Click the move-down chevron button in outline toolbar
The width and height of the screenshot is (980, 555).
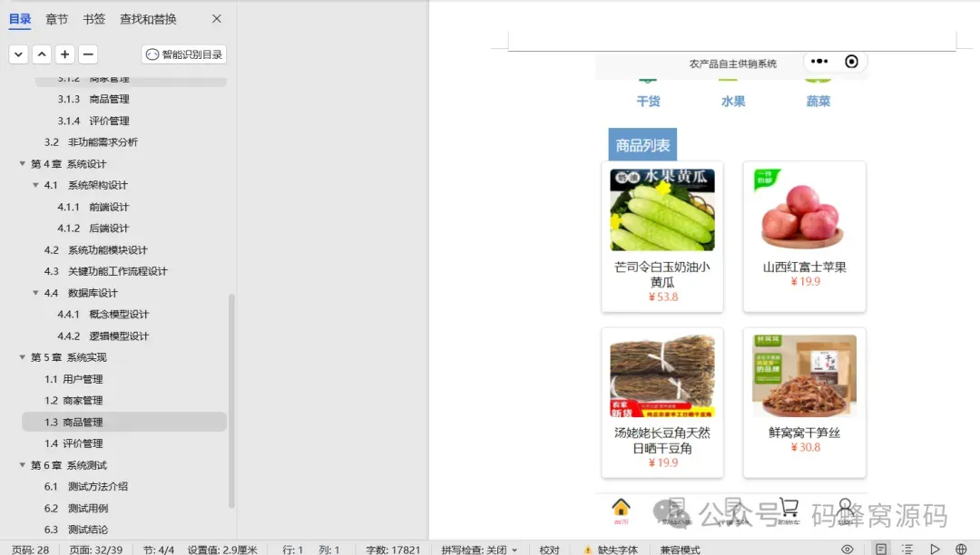click(x=19, y=54)
